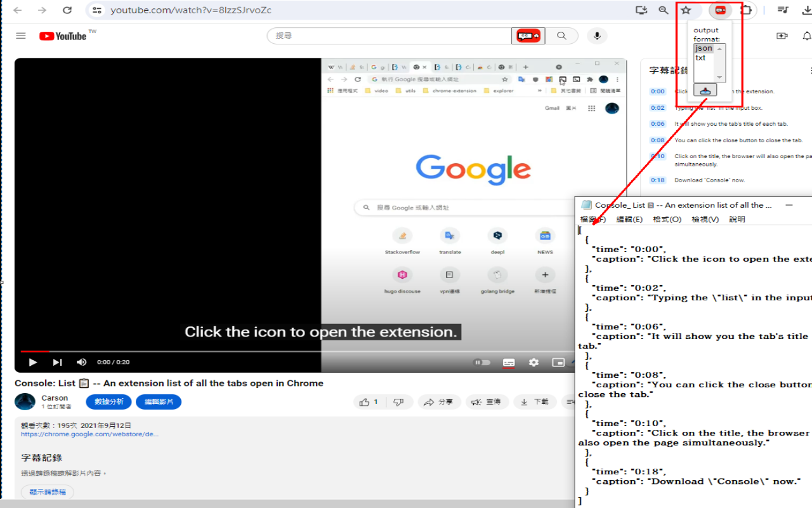Select txt in the output format list
This screenshot has height=508, width=812.
(x=700, y=57)
